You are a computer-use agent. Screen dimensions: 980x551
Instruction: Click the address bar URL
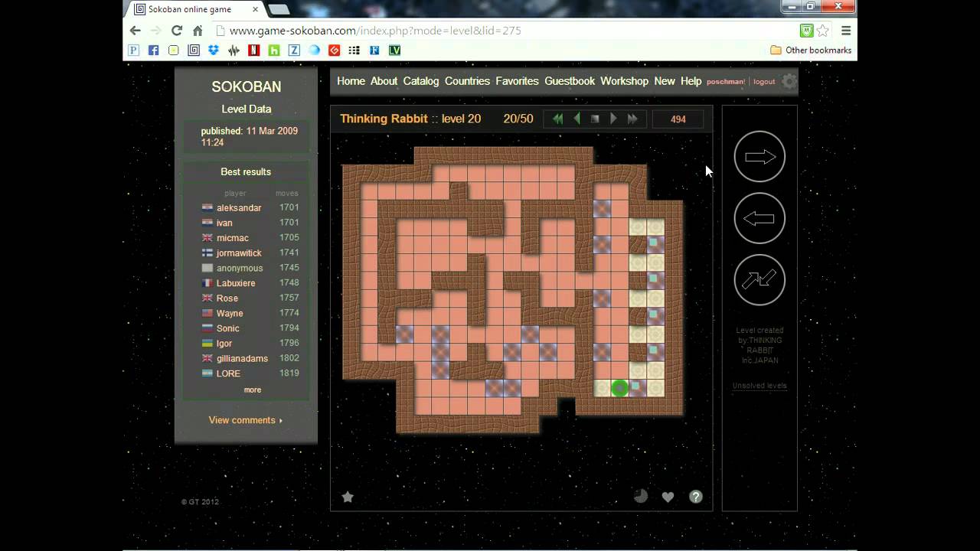375,31
